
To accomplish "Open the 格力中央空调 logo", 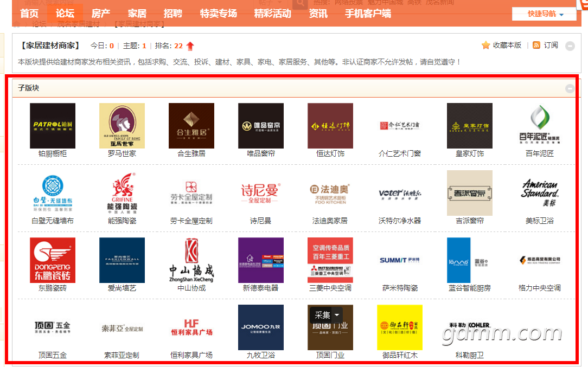I will coord(539,260).
